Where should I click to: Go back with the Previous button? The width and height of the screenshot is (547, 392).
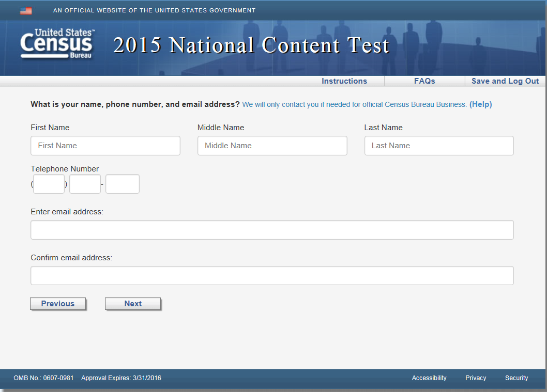pyautogui.click(x=58, y=304)
